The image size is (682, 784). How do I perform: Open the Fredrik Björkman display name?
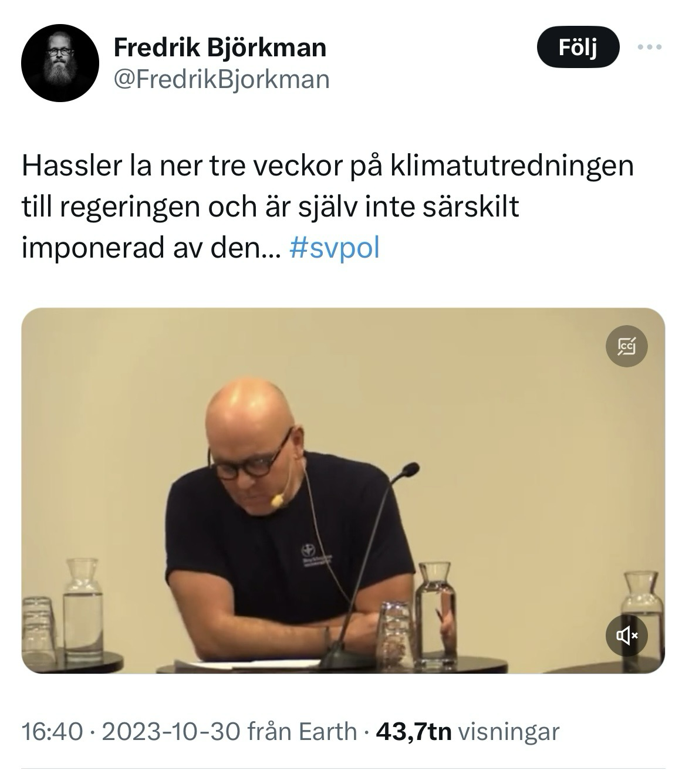(220, 48)
